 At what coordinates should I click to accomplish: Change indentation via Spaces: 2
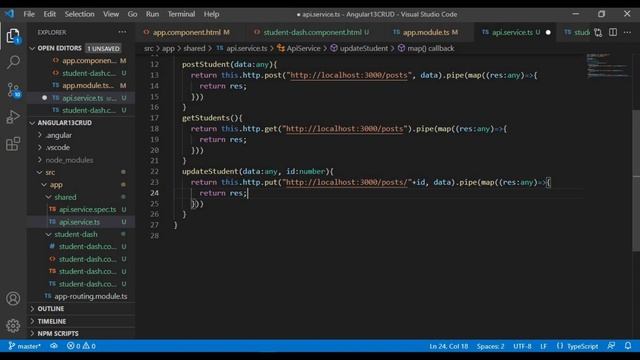point(490,346)
